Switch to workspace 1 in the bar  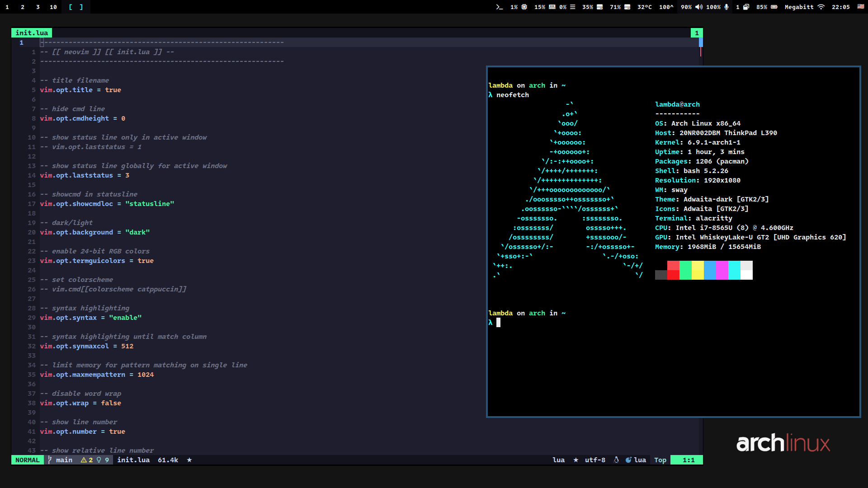point(7,7)
